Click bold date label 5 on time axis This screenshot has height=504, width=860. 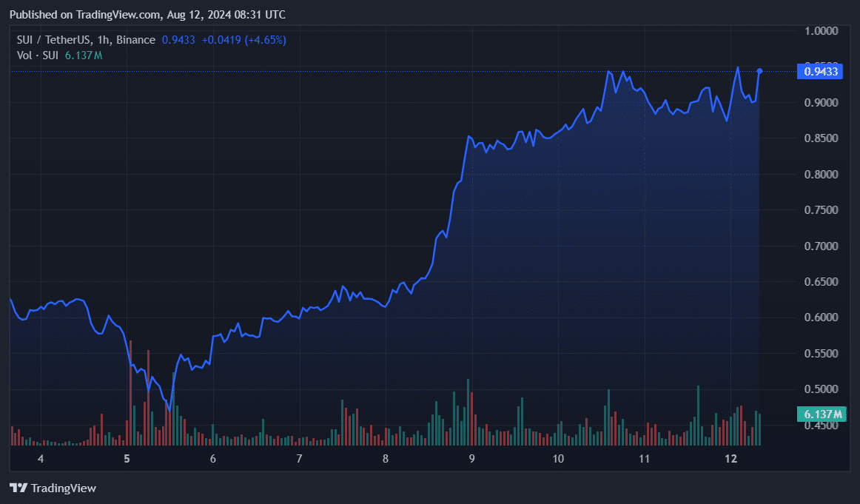coord(127,458)
